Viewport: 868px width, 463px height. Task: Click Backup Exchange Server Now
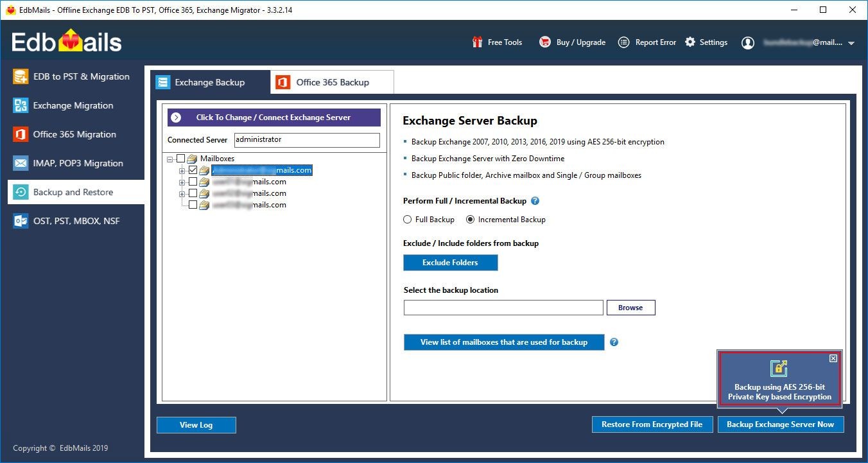(x=781, y=424)
